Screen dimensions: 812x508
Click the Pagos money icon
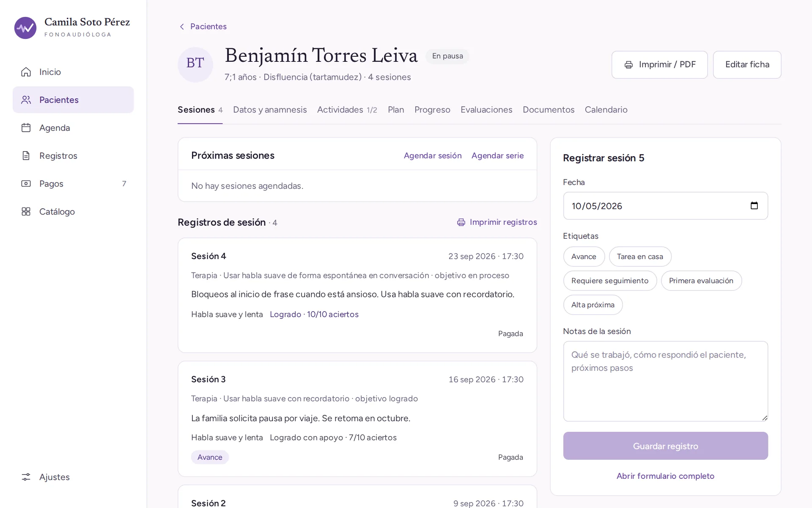[x=26, y=184]
